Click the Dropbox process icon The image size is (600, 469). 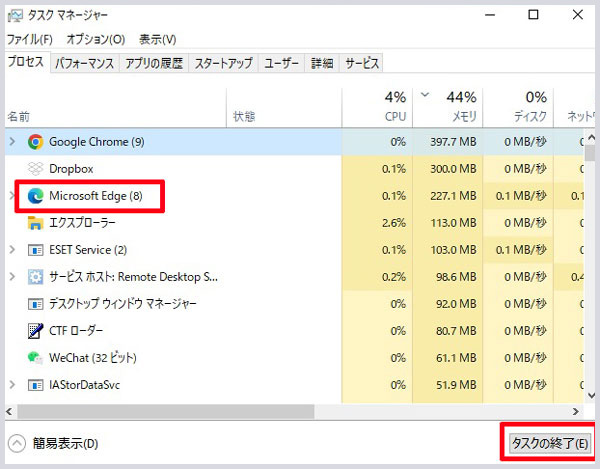coord(36,169)
